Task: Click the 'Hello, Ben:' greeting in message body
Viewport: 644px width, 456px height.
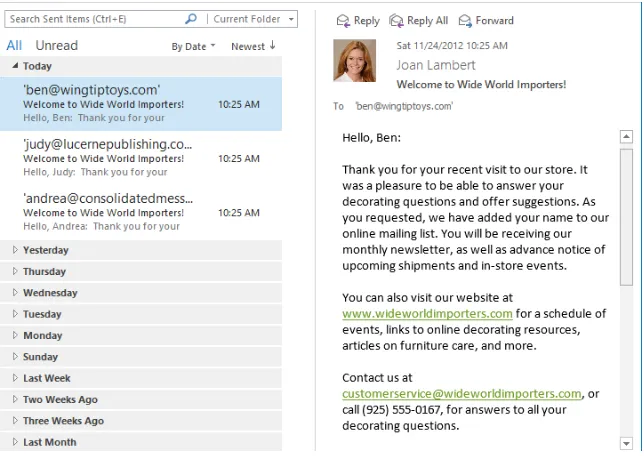Action: click(371, 138)
